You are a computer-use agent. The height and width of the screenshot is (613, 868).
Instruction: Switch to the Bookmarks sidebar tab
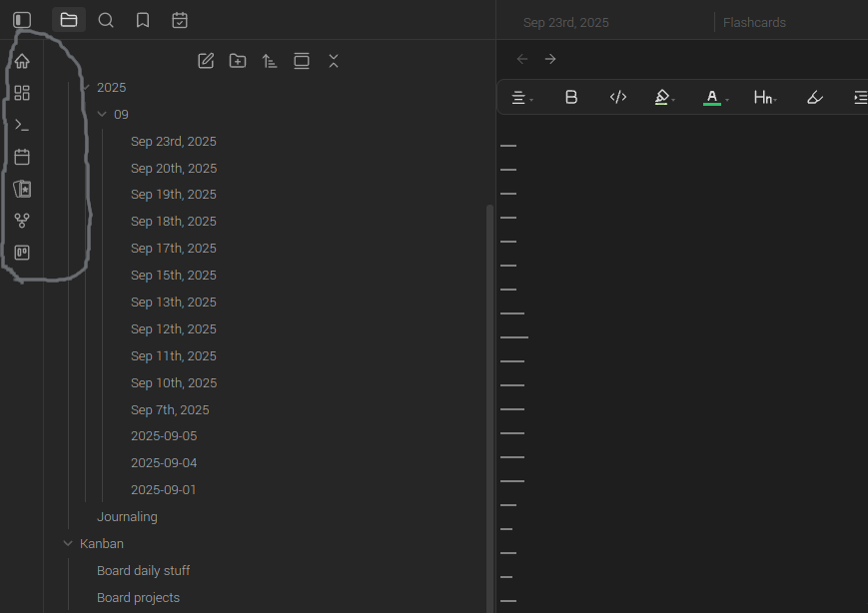(x=143, y=20)
